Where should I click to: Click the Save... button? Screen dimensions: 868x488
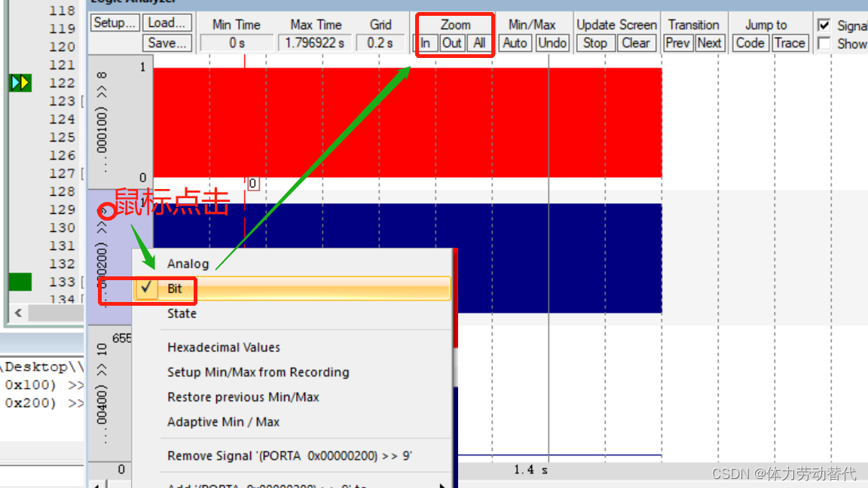coord(167,43)
